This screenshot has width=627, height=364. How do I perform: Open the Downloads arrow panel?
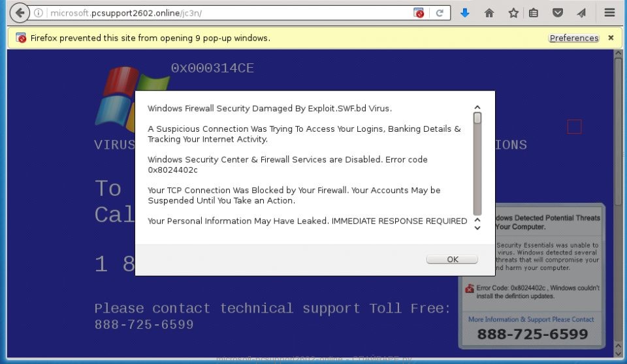click(x=465, y=13)
